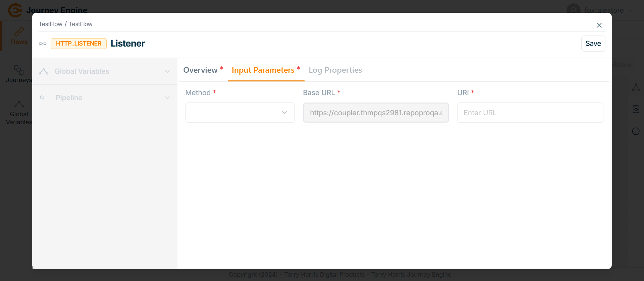Image resolution: width=644 pixels, height=281 pixels.
Task: Click the Flows link icon in sidebar
Action: [x=19, y=32]
